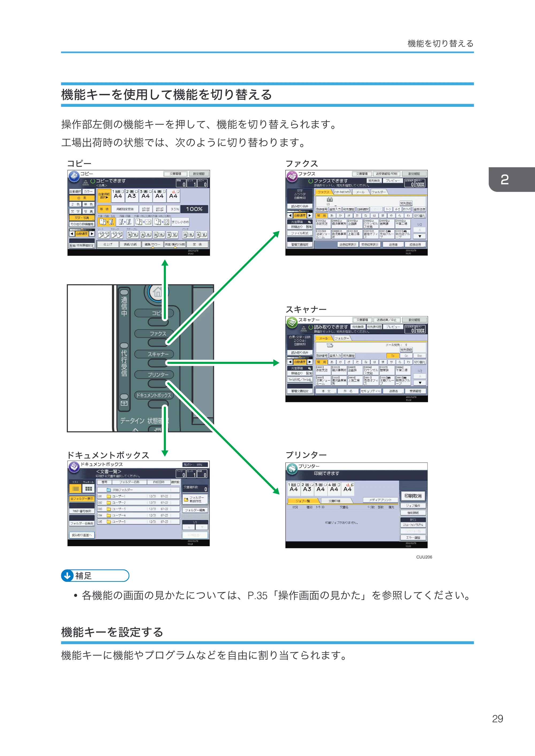This screenshot has height=756, width=535.
Task: Toggle カラー mode on Copy screen
Action: pos(88,191)
